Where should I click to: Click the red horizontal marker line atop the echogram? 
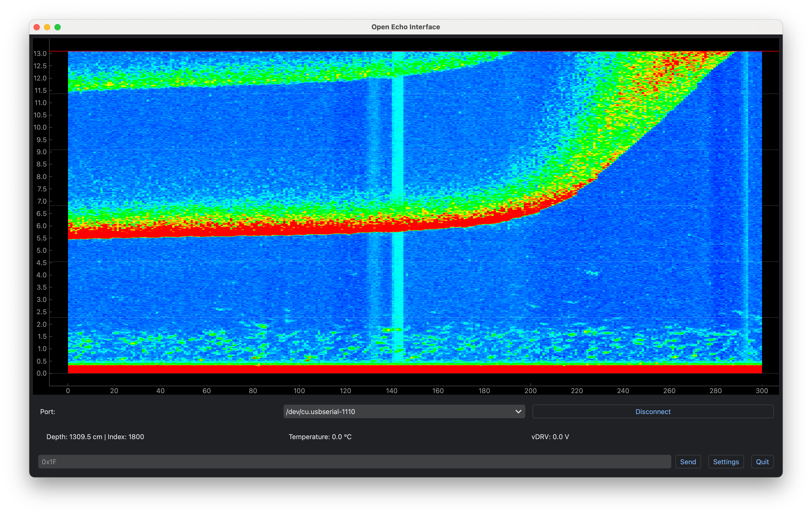[405, 51]
